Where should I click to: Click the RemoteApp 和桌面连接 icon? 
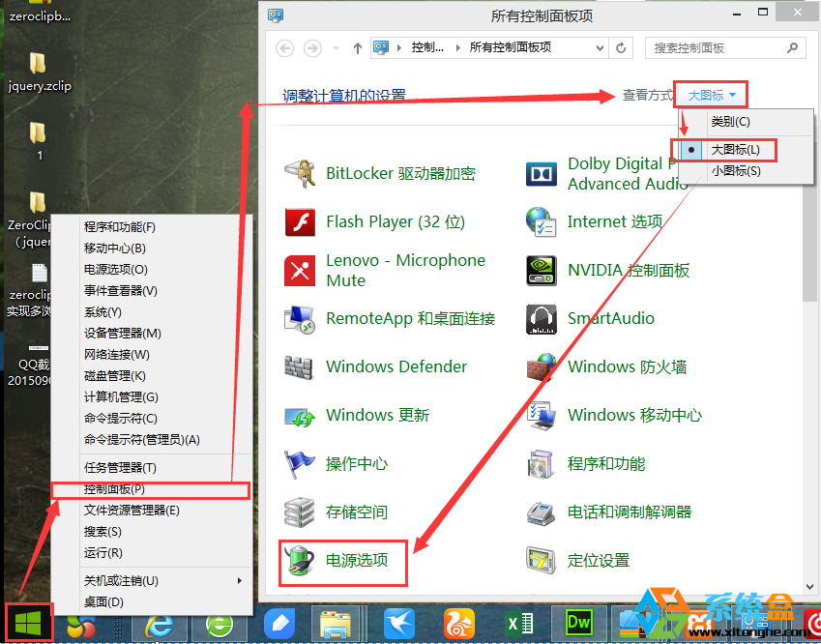(300, 319)
